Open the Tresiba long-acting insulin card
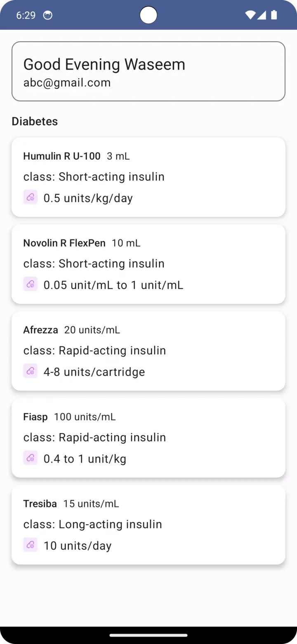This screenshot has width=297, height=644. 148,525
